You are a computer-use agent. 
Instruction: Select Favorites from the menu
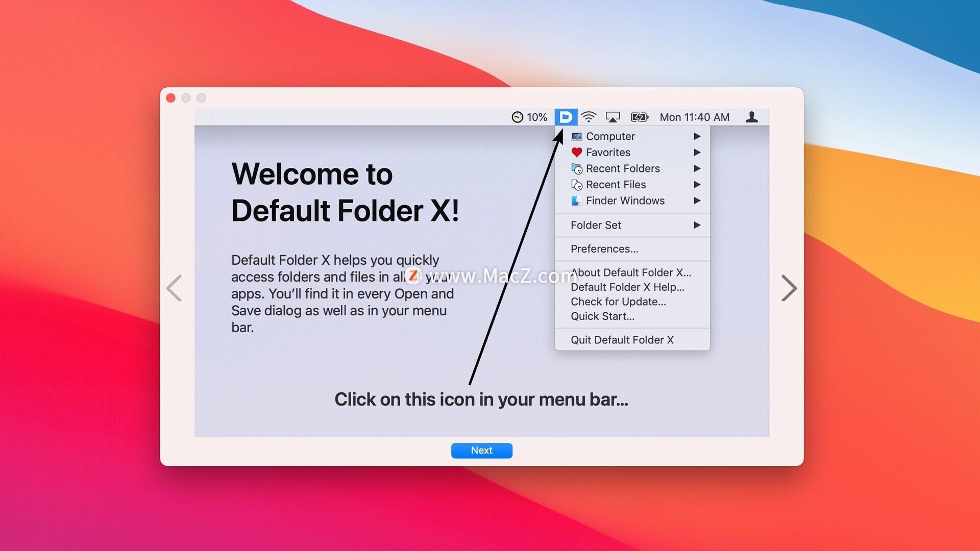pyautogui.click(x=632, y=152)
